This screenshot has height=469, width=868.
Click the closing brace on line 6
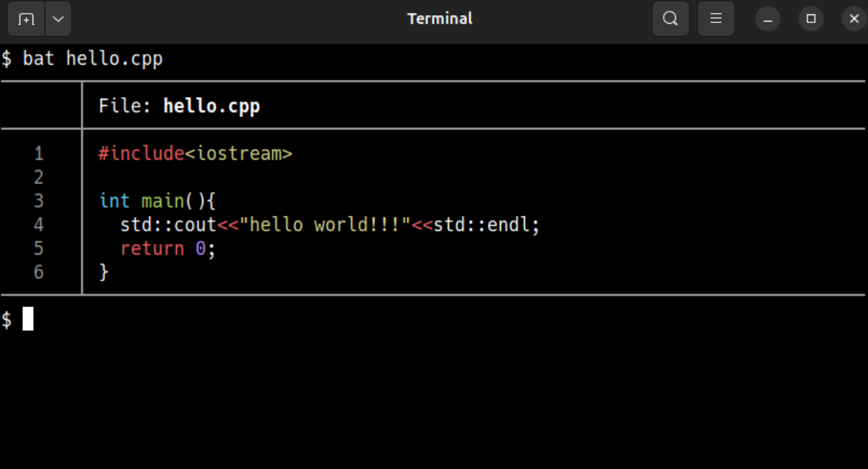pos(104,272)
